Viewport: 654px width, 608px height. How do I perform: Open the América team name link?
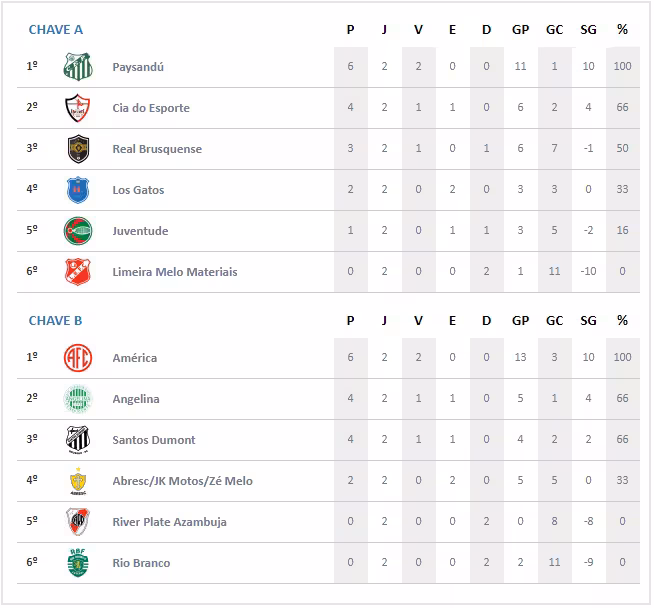coord(135,358)
